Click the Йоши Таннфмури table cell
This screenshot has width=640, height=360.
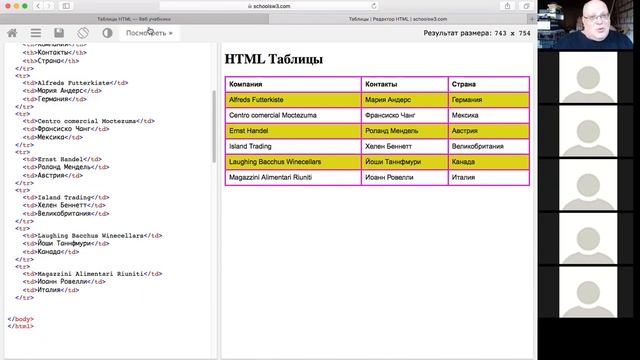pyautogui.click(x=404, y=162)
